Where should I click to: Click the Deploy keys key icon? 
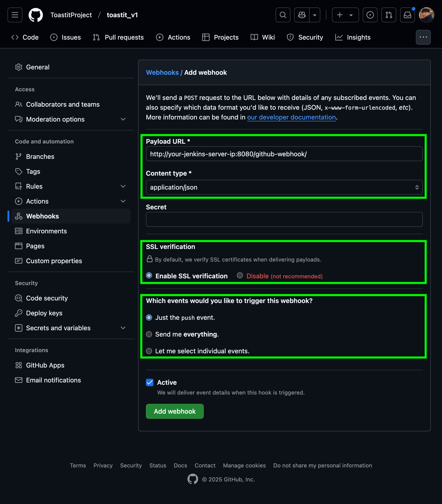click(18, 313)
